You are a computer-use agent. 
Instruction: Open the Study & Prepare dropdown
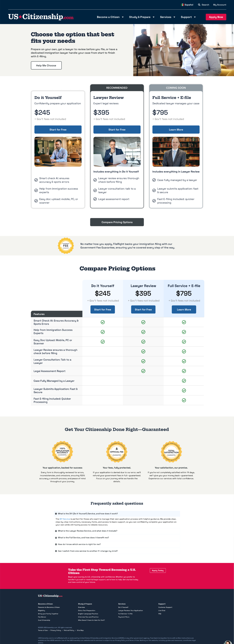[142, 17]
